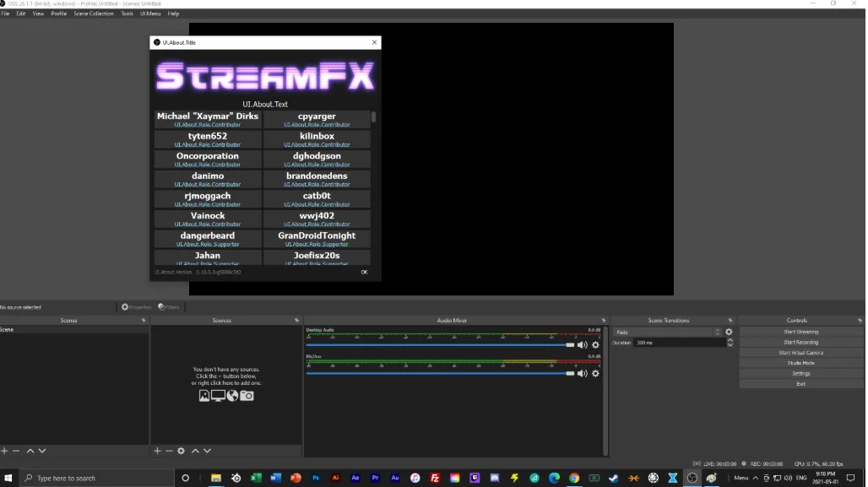This screenshot has height=487, width=868.
Task: Click tyten652 contributor entry
Action: click(x=208, y=139)
